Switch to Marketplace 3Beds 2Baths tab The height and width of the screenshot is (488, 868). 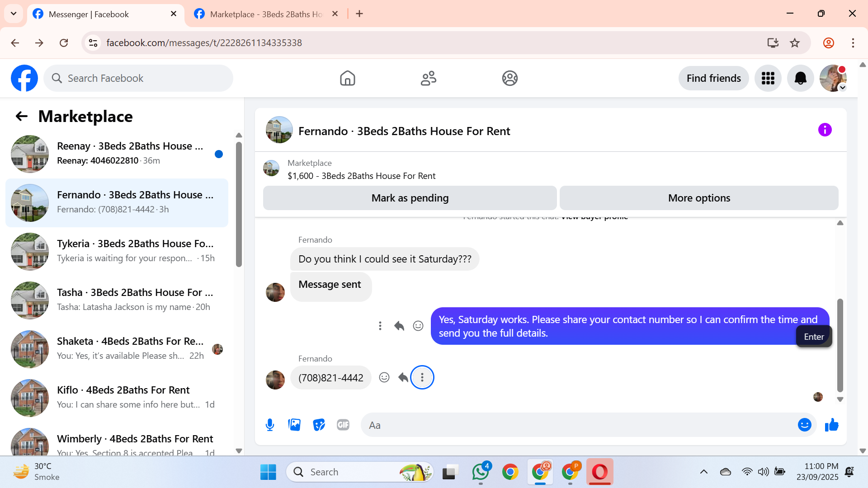click(x=267, y=14)
